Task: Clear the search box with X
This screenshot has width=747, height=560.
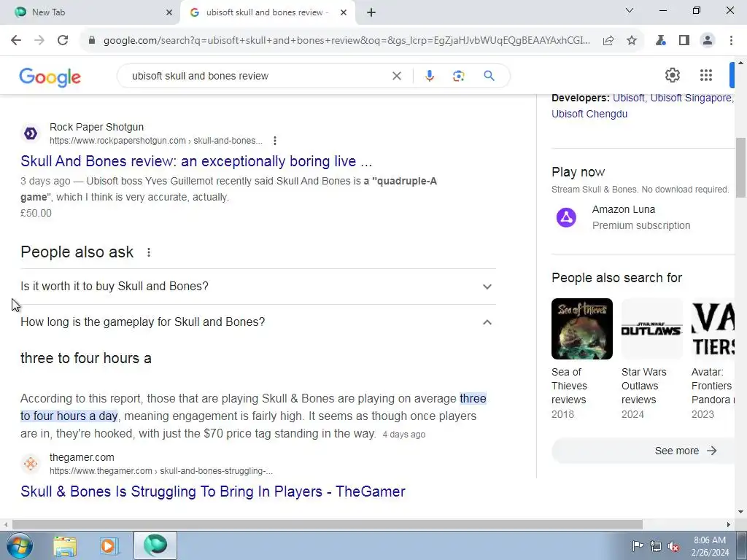Action: pos(396,76)
